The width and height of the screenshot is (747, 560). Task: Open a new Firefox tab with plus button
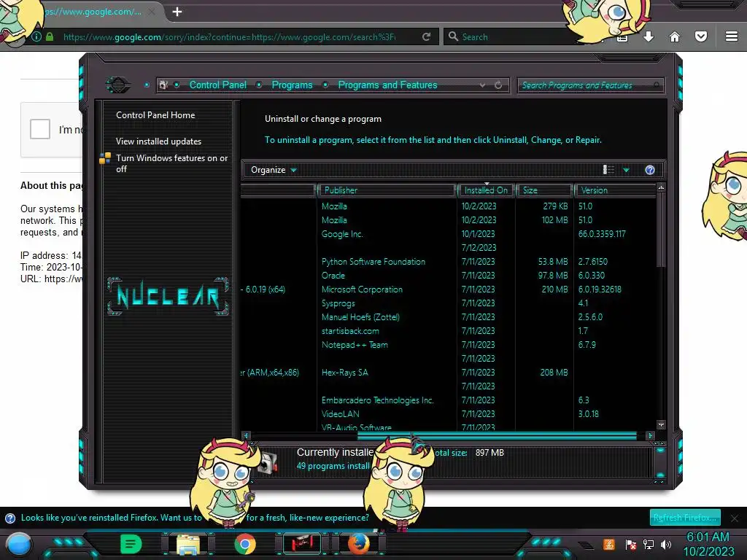177,12
